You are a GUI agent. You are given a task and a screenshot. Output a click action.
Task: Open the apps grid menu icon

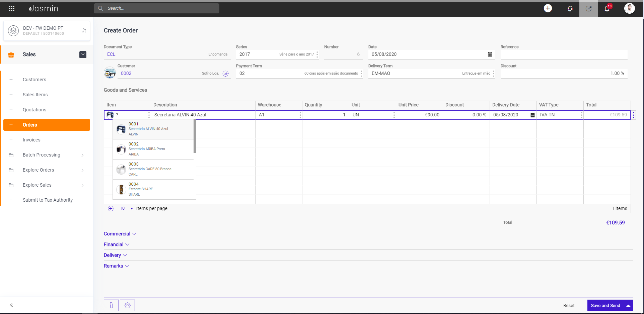click(x=12, y=8)
